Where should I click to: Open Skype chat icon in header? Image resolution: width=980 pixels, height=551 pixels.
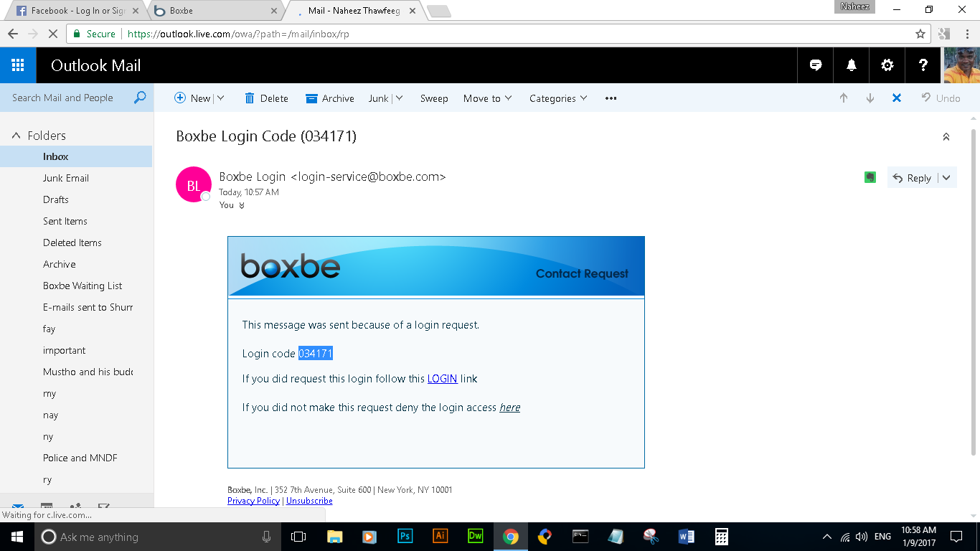pyautogui.click(x=816, y=65)
